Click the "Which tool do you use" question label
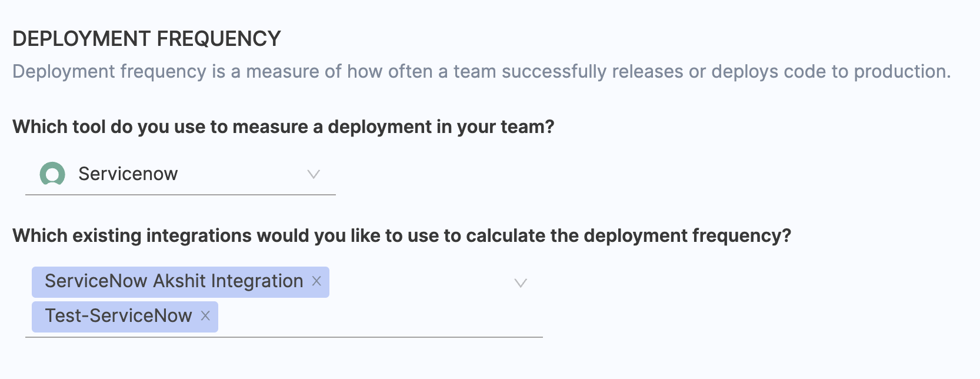The image size is (980, 379). coord(283,127)
